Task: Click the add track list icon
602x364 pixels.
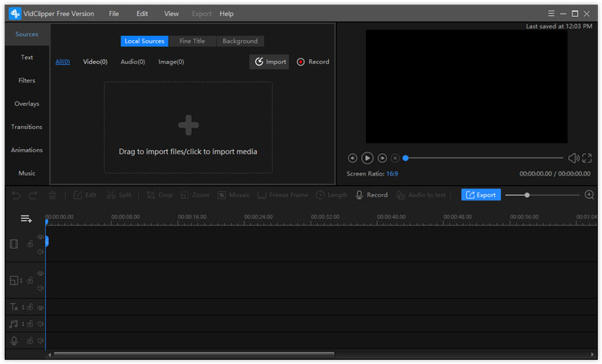Action: coord(26,219)
